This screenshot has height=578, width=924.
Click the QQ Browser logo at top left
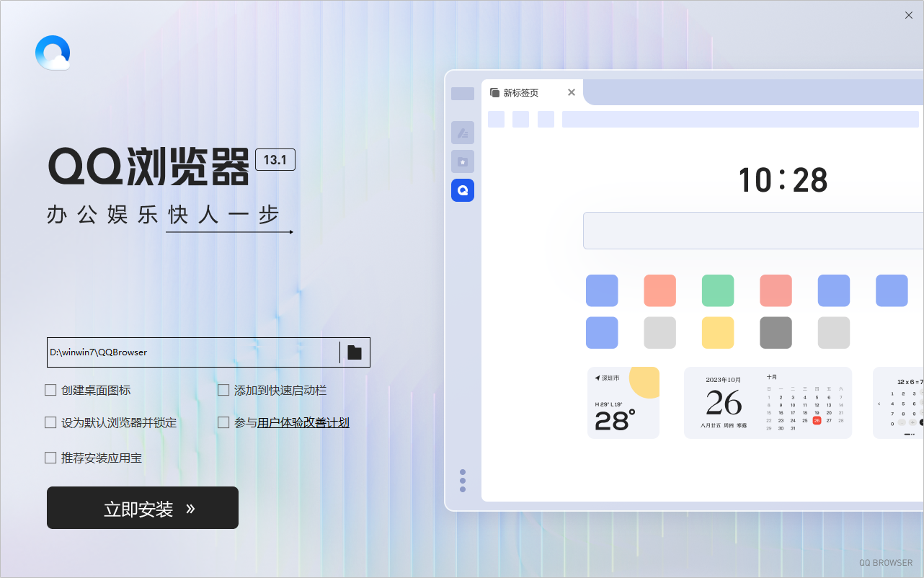tap(53, 53)
